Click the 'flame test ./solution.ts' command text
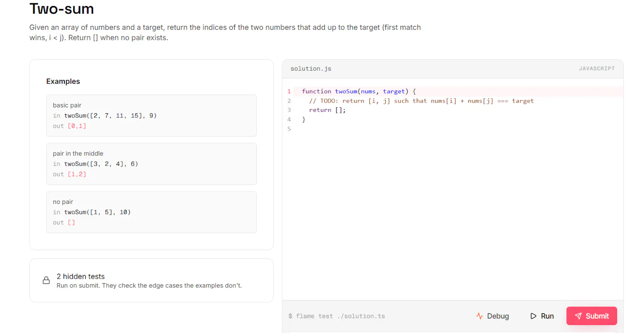 [x=341, y=317]
